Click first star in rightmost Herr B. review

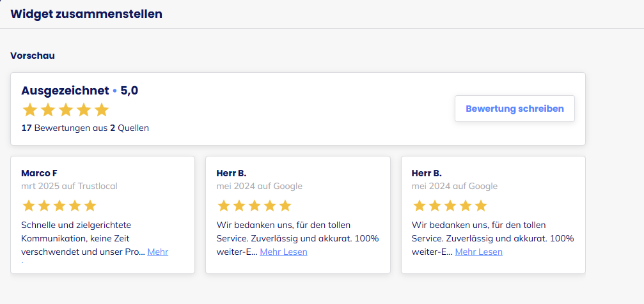point(419,206)
